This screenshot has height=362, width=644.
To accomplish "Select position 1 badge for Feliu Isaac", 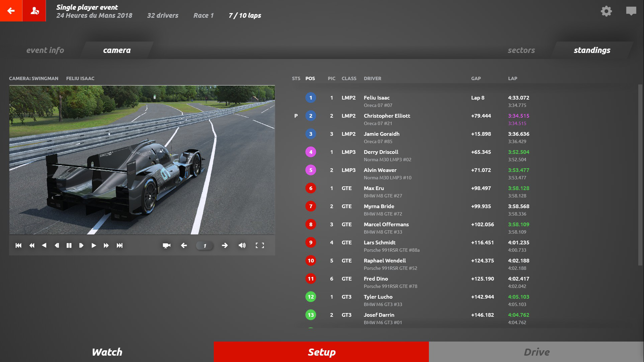I will (x=311, y=98).
